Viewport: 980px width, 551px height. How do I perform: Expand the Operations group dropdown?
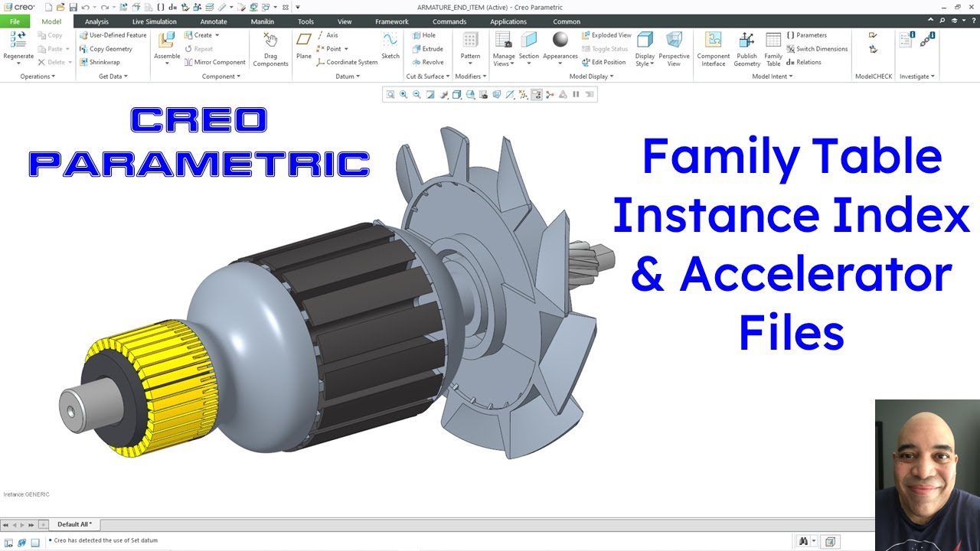(37, 77)
